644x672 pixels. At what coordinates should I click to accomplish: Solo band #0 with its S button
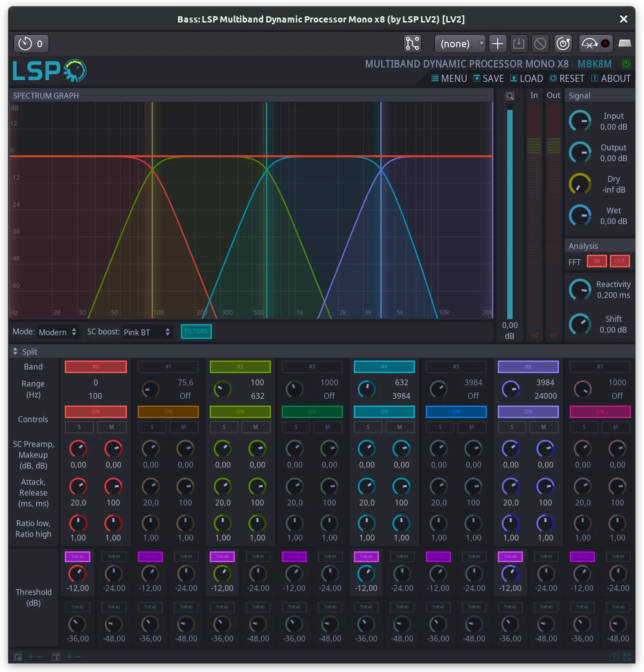(x=79, y=427)
